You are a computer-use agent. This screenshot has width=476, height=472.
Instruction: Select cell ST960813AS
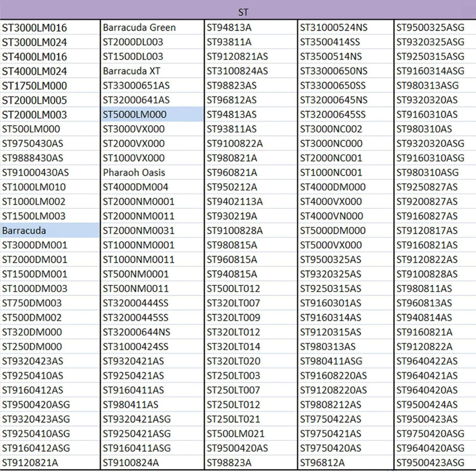click(x=435, y=303)
